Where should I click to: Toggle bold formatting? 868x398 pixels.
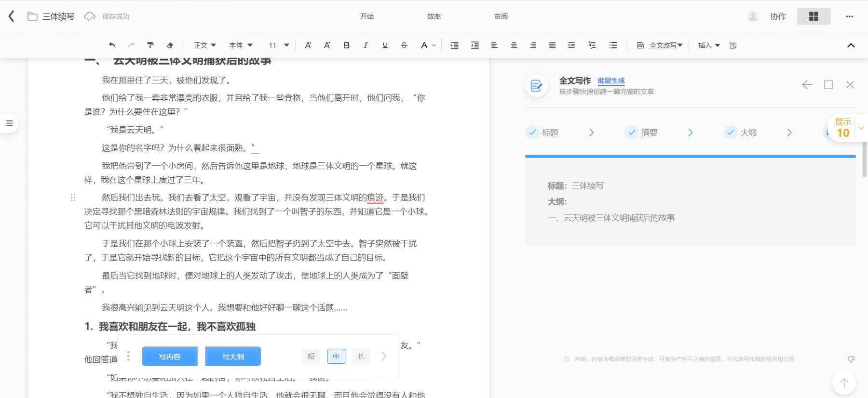[x=346, y=45]
